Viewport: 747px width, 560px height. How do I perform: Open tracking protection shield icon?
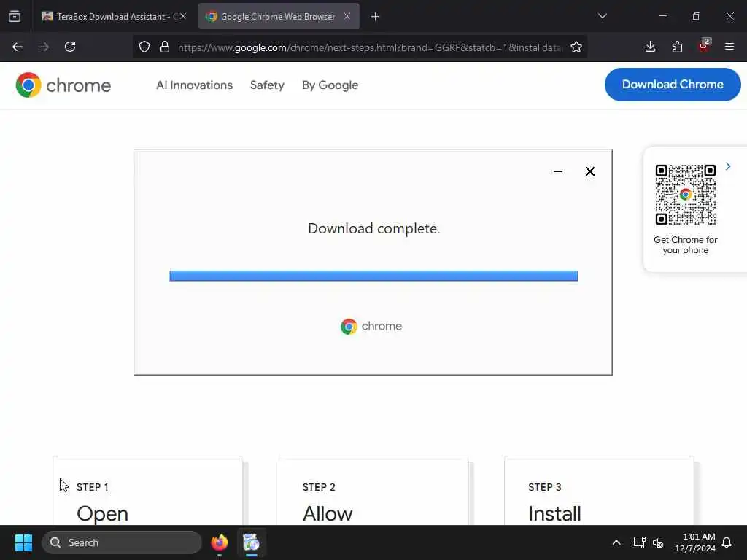[x=144, y=47]
